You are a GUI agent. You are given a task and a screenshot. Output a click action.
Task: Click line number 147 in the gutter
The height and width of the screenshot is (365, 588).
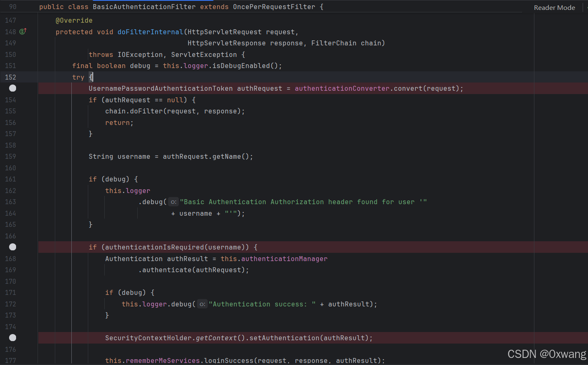pyautogui.click(x=10, y=20)
